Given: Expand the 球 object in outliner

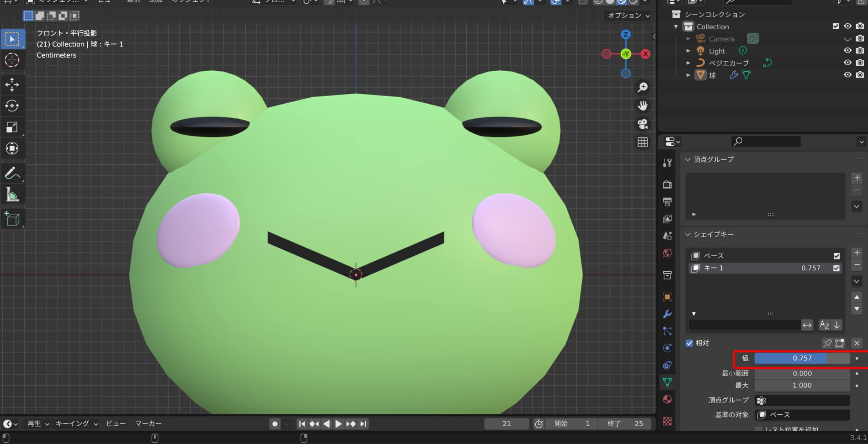Looking at the screenshot, I should (x=688, y=75).
